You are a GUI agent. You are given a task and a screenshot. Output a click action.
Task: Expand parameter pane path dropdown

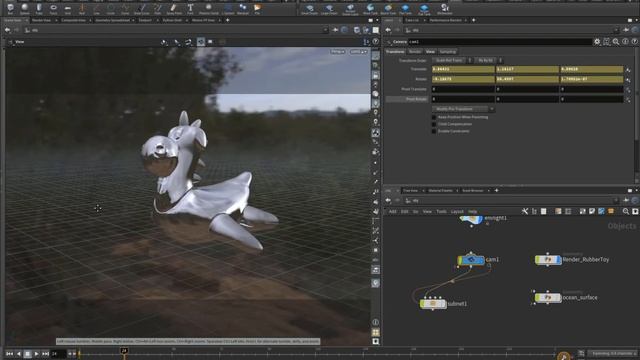tap(616, 30)
